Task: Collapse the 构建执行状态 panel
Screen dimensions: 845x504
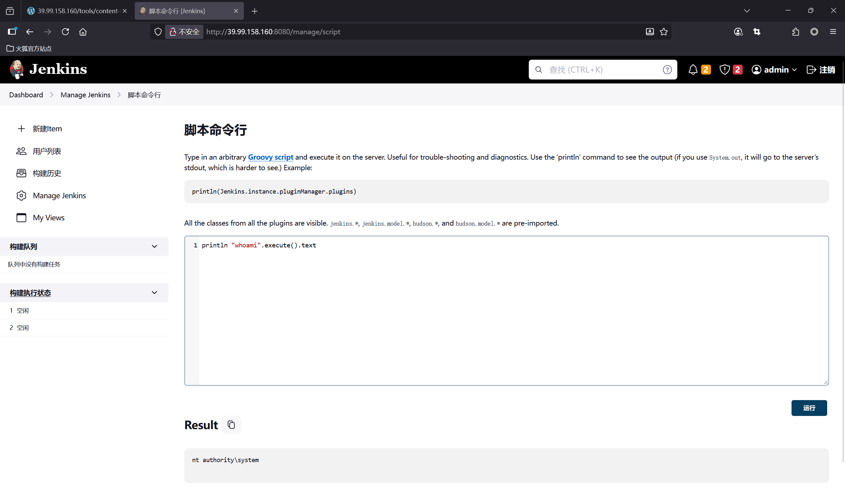Action: point(154,293)
